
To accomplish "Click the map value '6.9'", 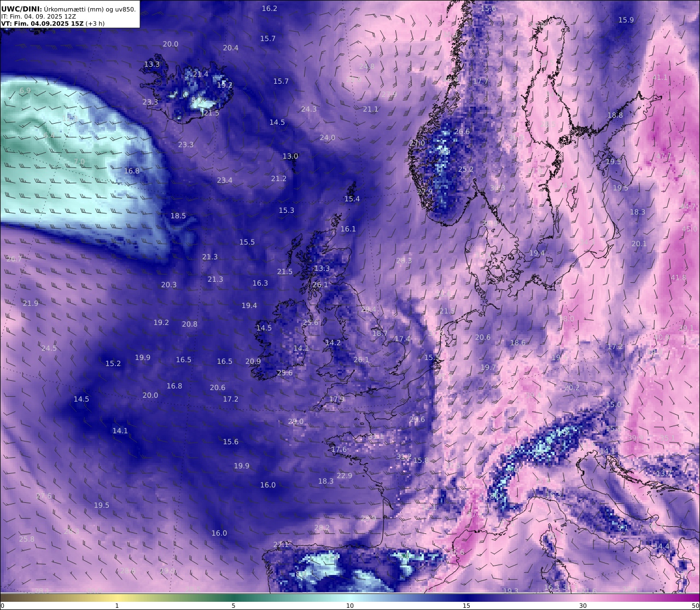I will pyautogui.click(x=25, y=90).
